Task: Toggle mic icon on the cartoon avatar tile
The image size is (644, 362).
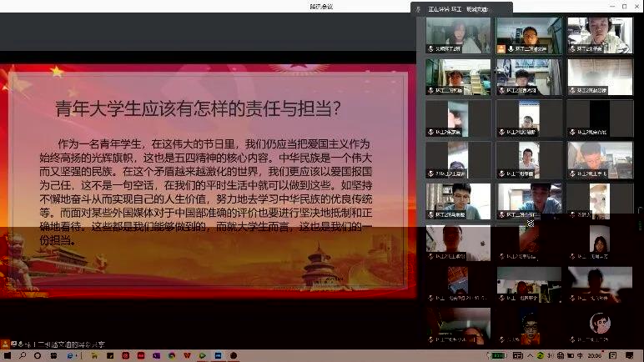Action: coord(572,340)
